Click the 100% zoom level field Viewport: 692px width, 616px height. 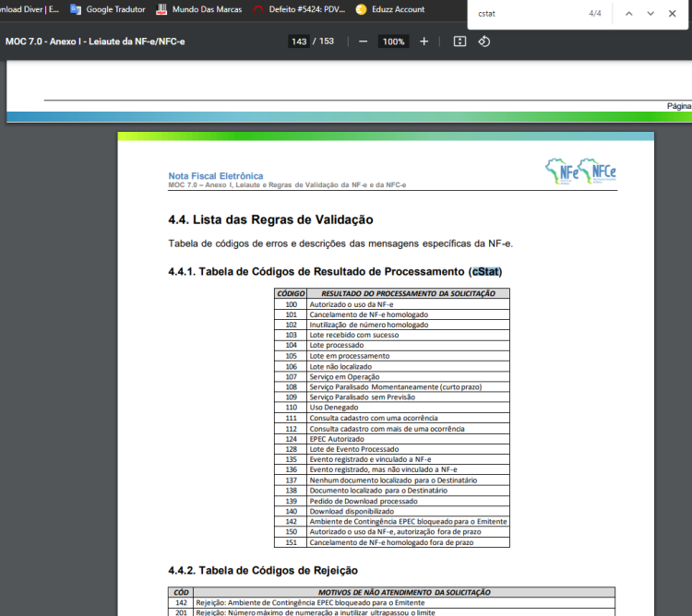pyautogui.click(x=393, y=41)
